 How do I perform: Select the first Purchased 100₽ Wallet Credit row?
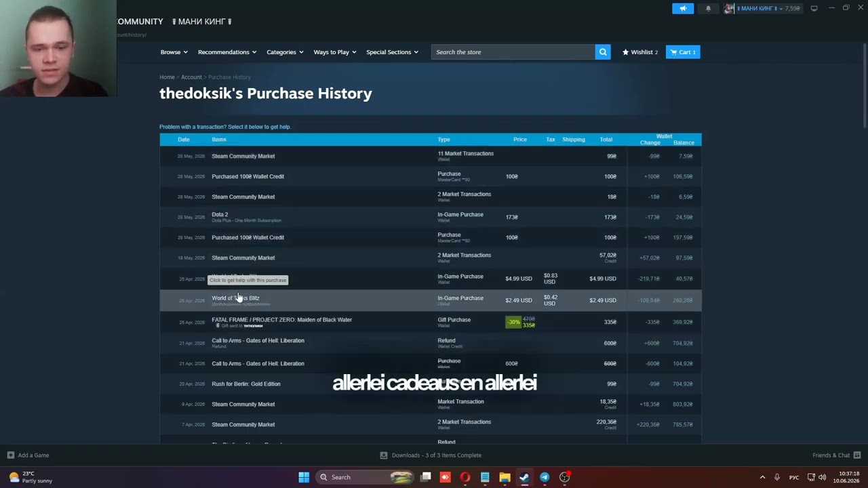pos(431,176)
